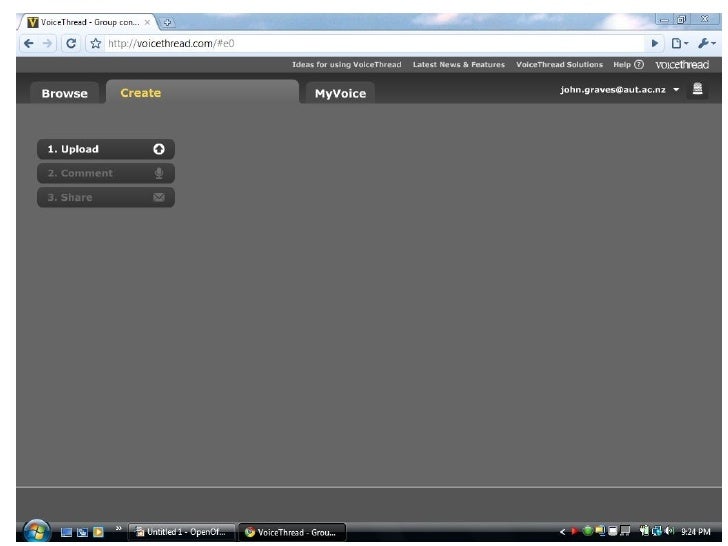Open the Windows Start menu orb

click(37, 531)
